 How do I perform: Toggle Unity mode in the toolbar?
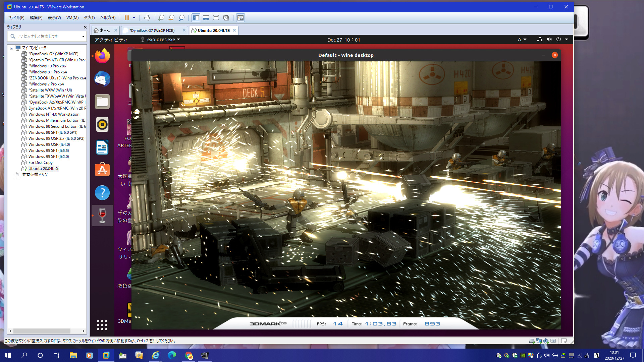click(226, 18)
